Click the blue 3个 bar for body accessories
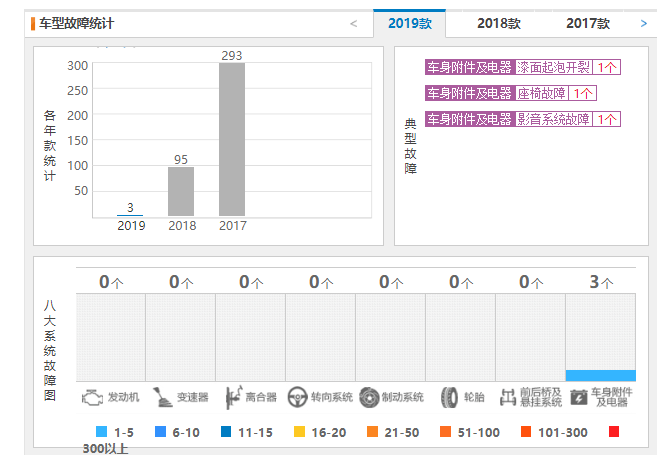 tap(600, 375)
